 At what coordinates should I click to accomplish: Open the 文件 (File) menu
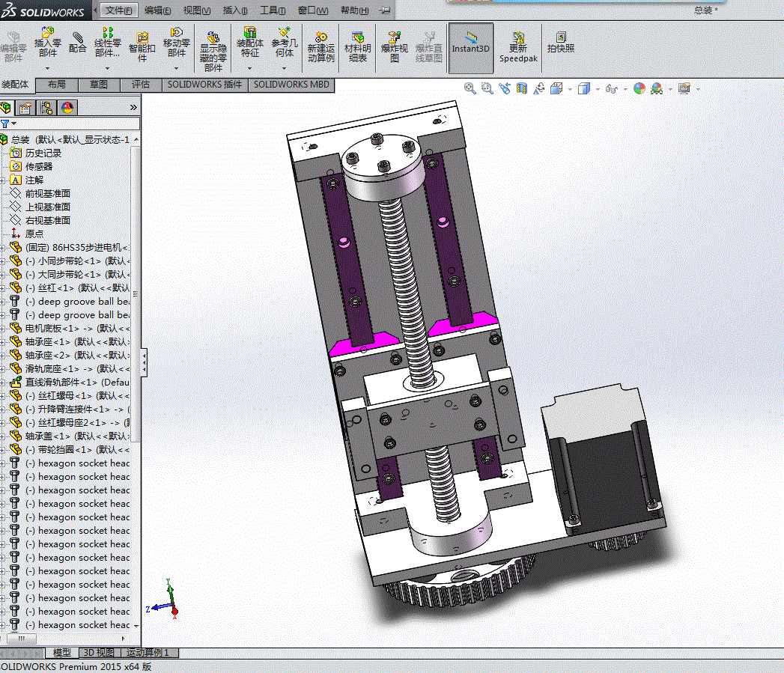point(118,10)
